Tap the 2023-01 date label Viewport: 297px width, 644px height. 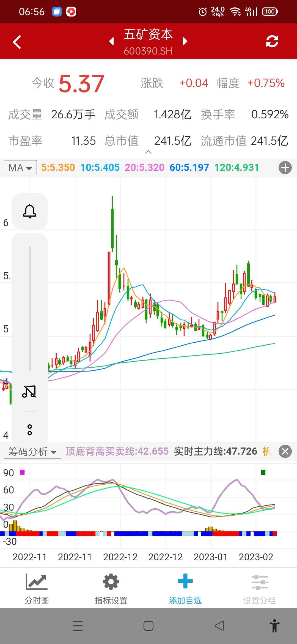click(211, 557)
